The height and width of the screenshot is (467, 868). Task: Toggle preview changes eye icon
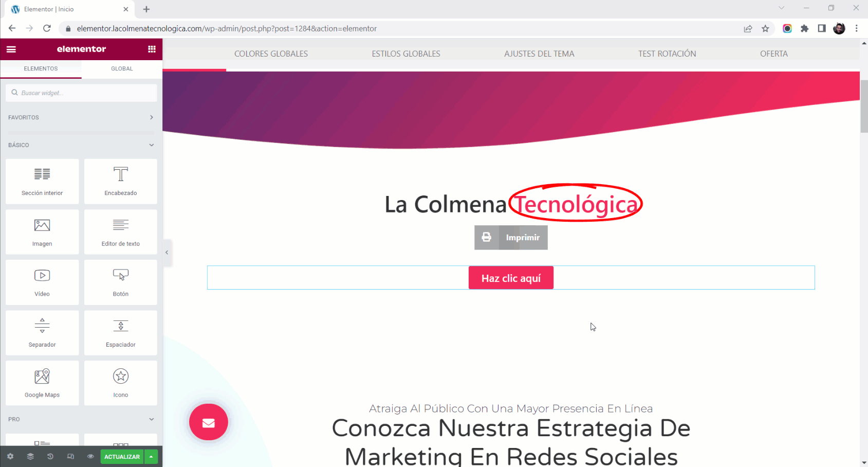pyautogui.click(x=90, y=457)
